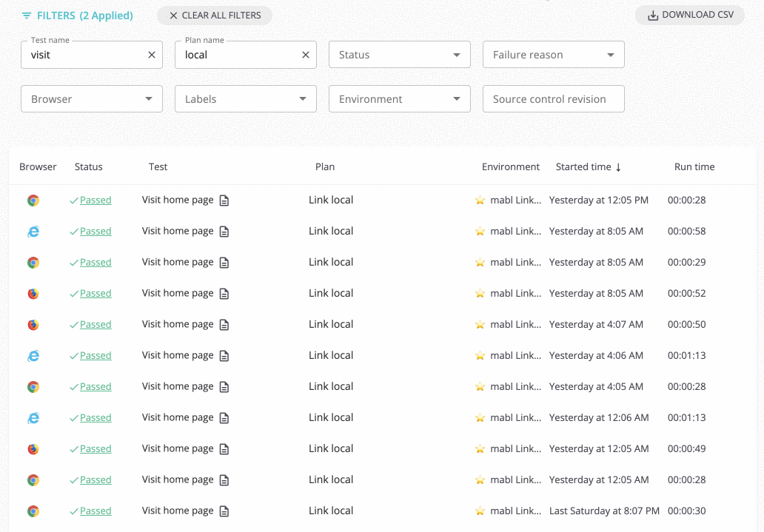
Task: Click 'Last Saturday at 8:07 PM' cell
Action: pyautogui.click(x=604, y=511)
